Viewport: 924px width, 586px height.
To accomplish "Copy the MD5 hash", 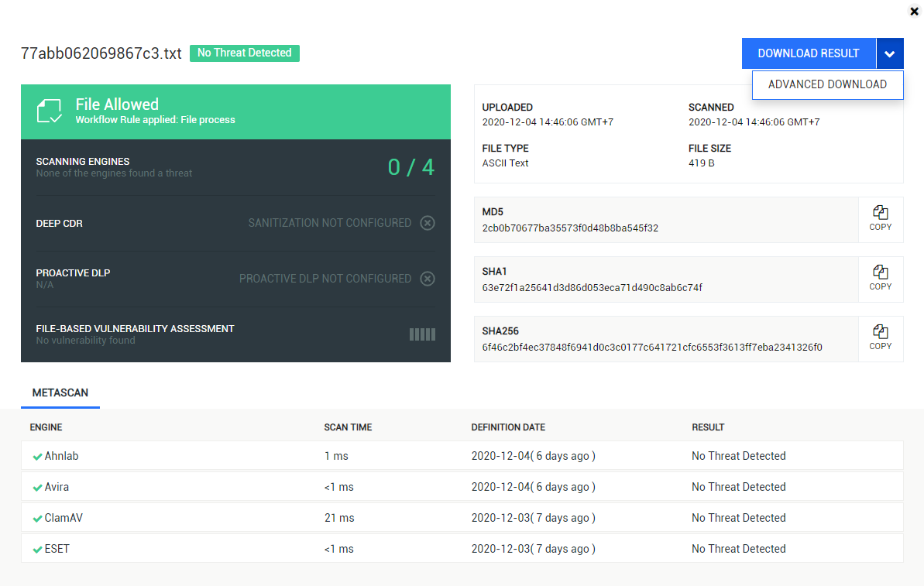I will [x=881, y=219].
